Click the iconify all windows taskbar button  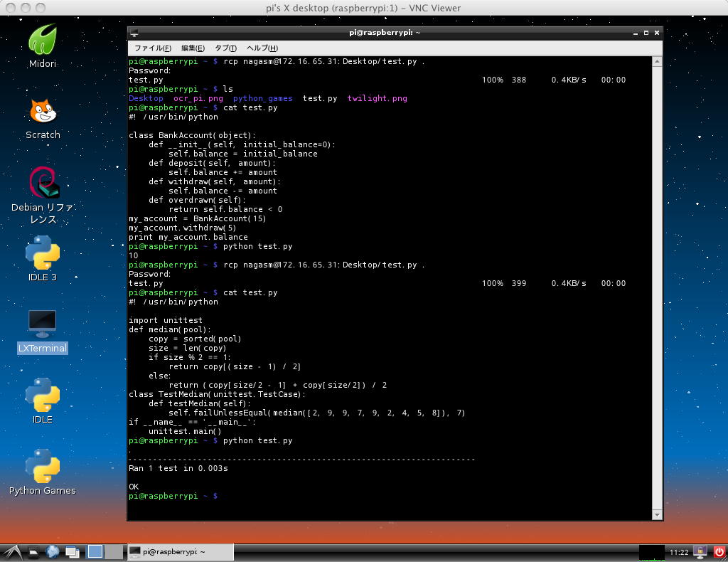[73, 551]
